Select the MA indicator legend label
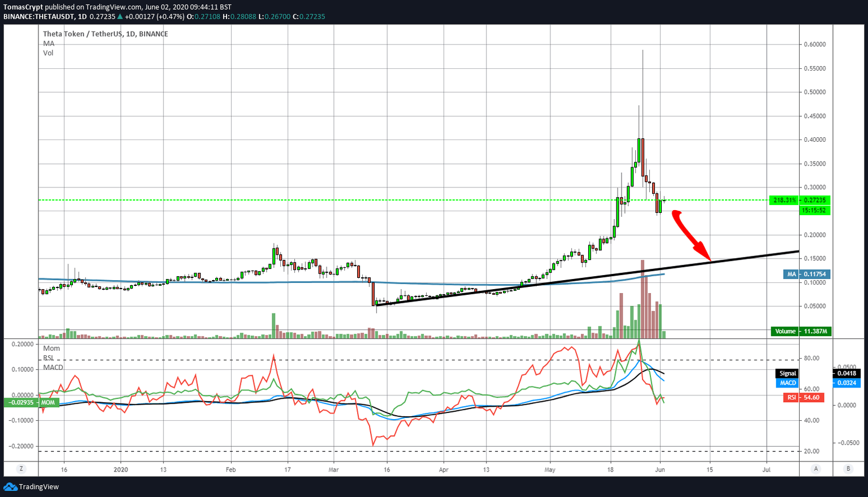Viewport: 868px width, 497px height. (x=49, y=43)
